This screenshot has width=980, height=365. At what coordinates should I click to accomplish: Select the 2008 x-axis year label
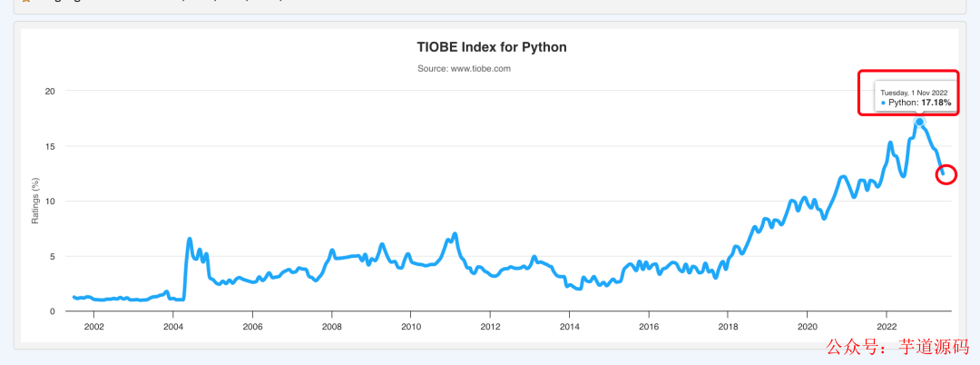pyautogui.click(x=332, y=327)
